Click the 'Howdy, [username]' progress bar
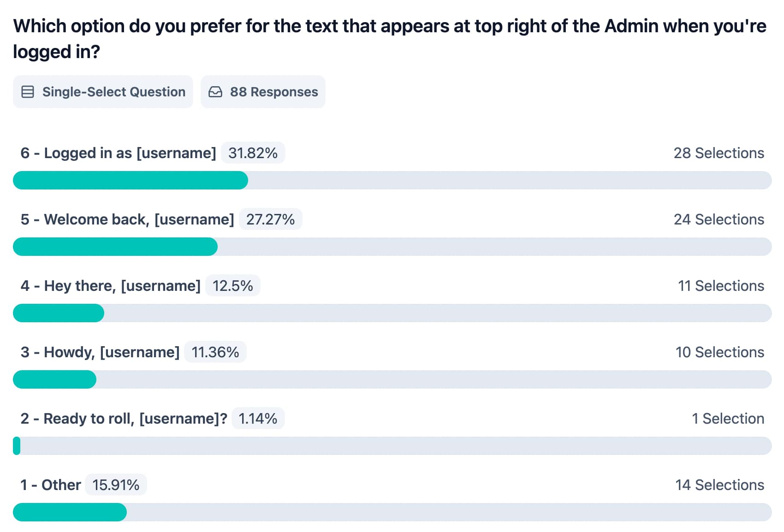 tap(392, 379)
